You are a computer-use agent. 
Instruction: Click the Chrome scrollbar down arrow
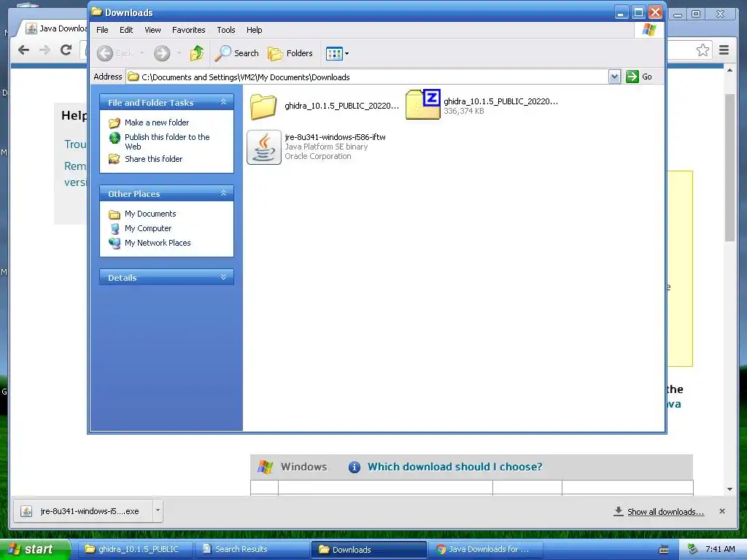tap(729, 489)
